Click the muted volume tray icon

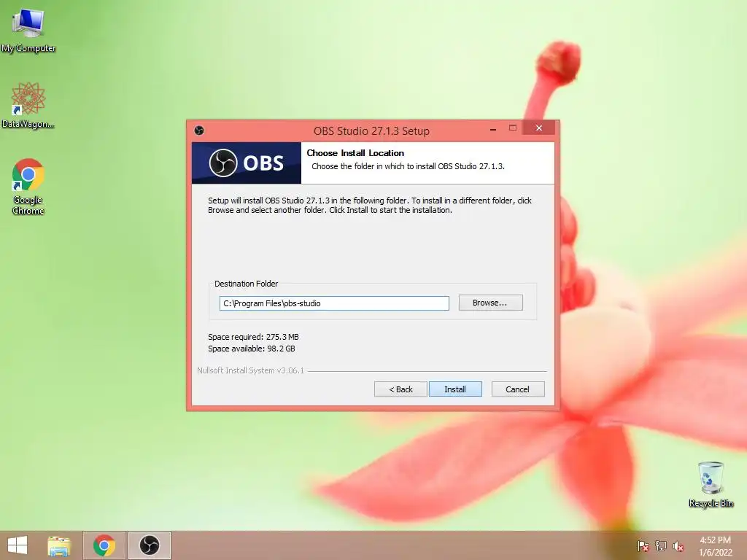(x=678, y=546)
